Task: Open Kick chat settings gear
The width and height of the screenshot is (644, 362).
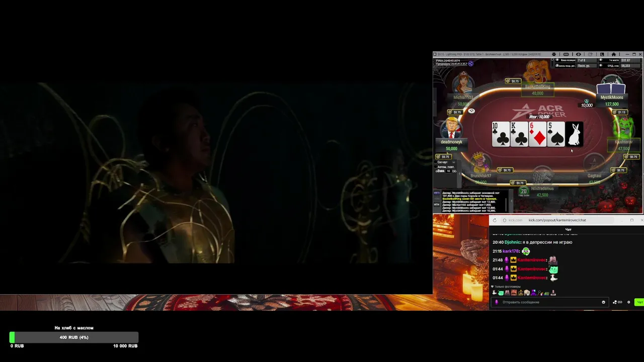Action: click(628, 302)
